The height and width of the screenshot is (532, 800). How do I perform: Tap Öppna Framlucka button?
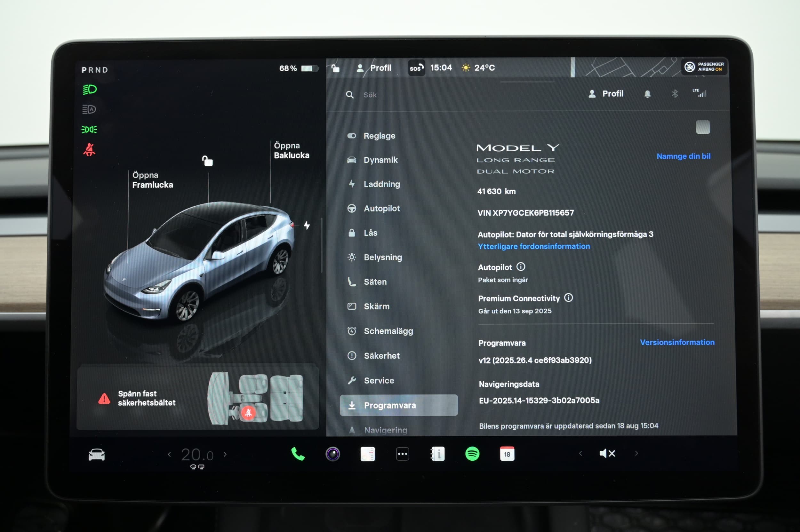[152, 180]
